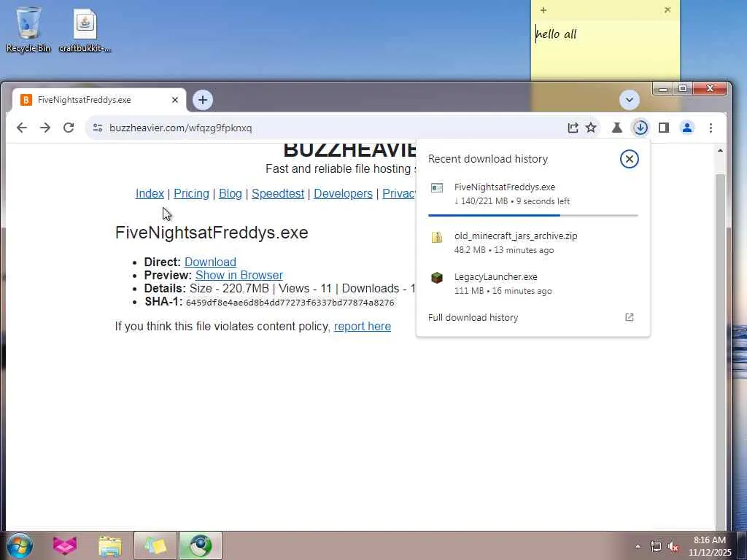This screenshot has height=560, width=747.
Task: Switch to the browser taskbar button
Action: tap(201, 545)
